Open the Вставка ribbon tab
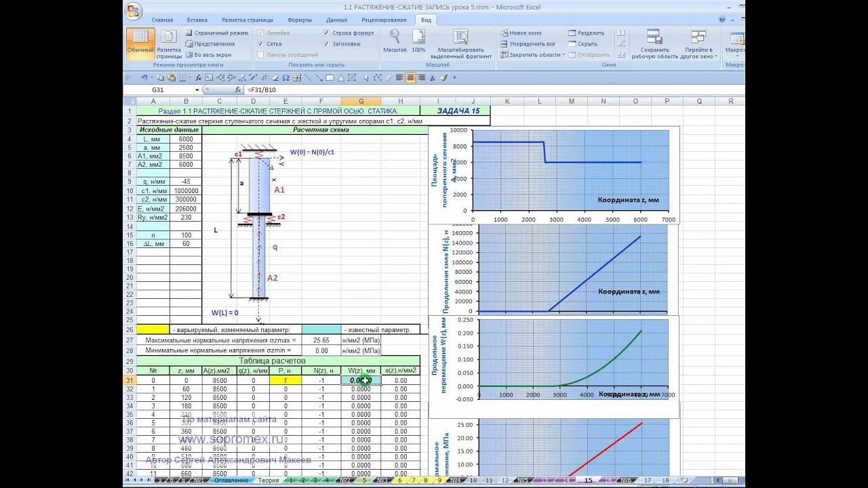The image size is (868, 488). pyautogui.click(x=197, y=20)
